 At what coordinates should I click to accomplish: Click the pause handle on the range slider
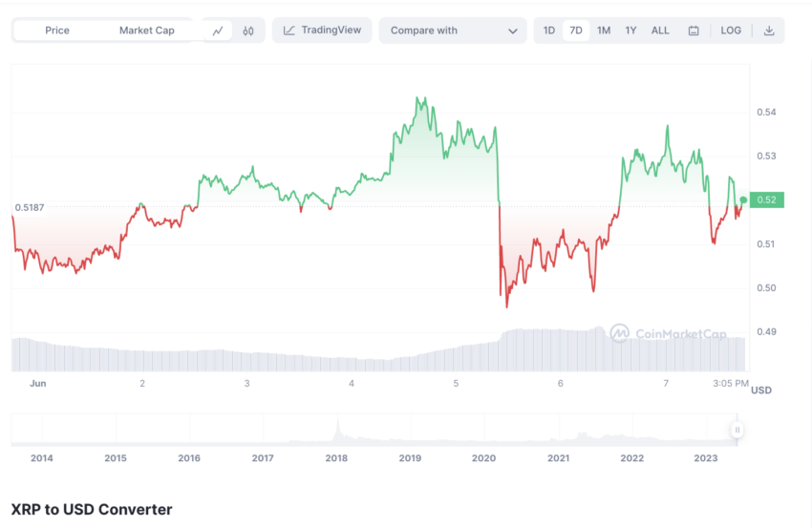(x=737, y=431)
